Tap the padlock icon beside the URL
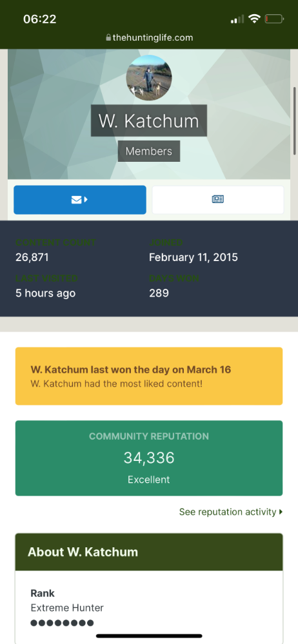 [108, 38]
